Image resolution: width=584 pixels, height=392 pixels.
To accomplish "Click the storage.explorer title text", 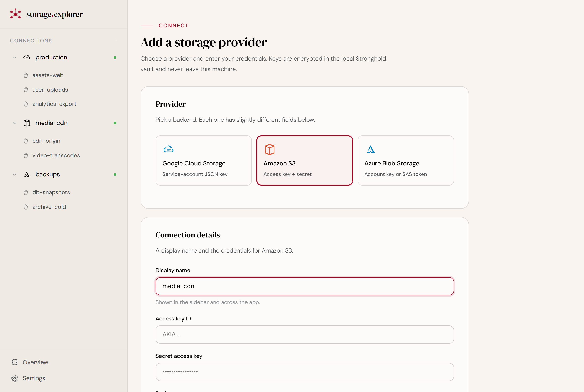I will click(x=55, y=15).
